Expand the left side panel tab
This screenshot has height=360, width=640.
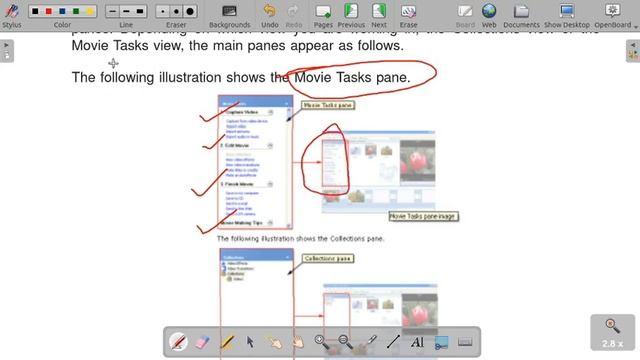click(x=7, y=51)
